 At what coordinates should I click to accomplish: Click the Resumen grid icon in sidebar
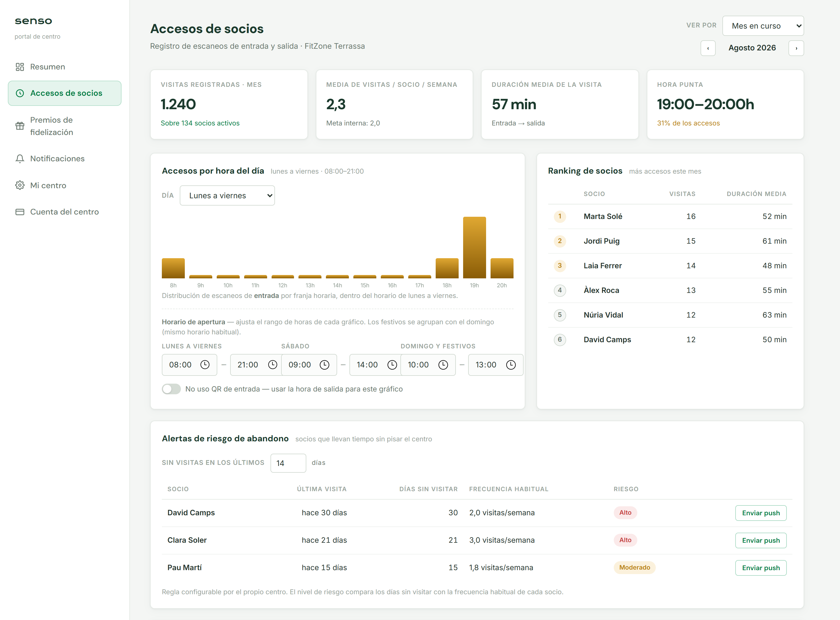[20, 67]
